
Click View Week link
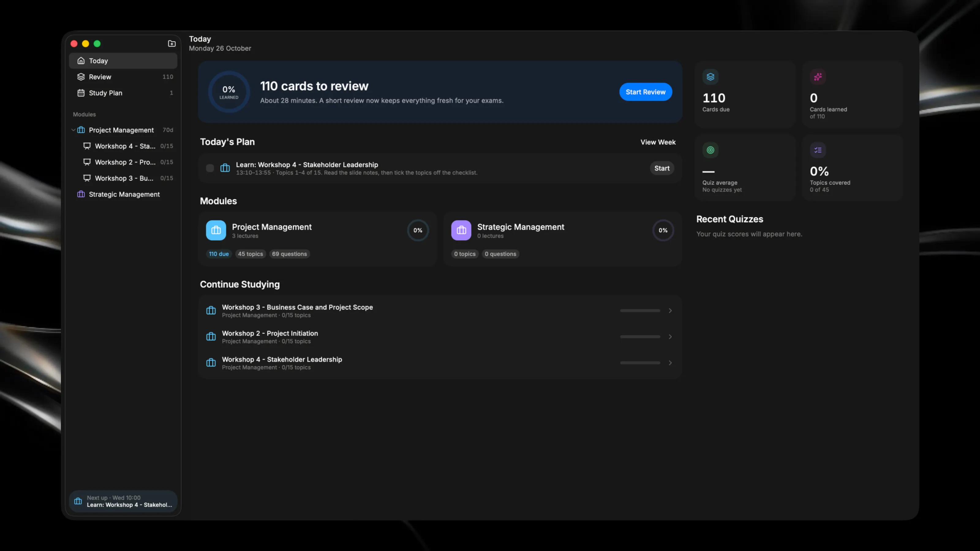click(x=658, y=142)
